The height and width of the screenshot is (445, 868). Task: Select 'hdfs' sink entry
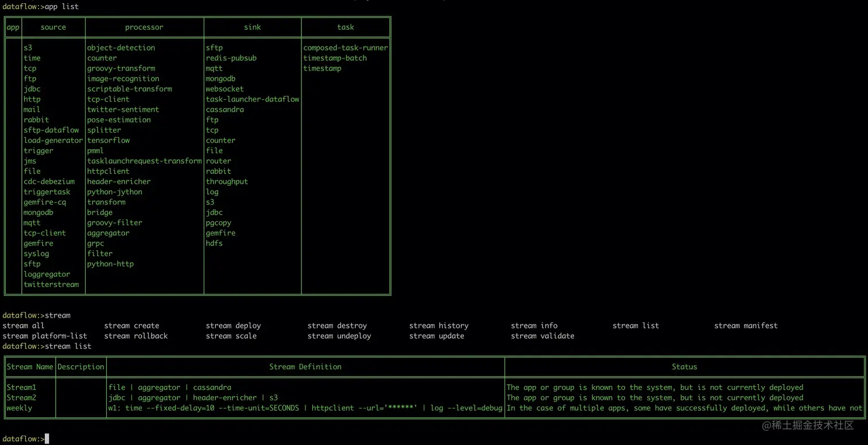(x=214, y=243)
